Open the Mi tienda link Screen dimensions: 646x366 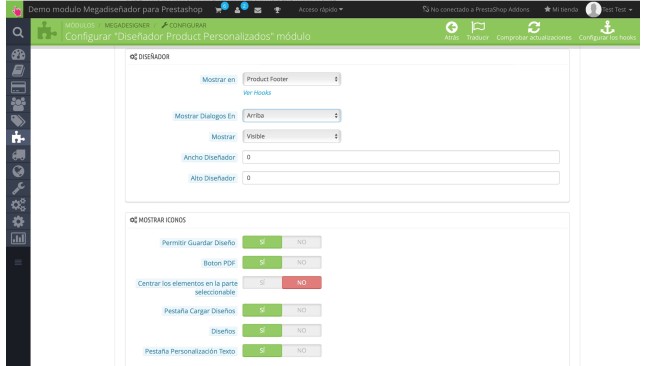pyautogui.click(x=561, y=9)
